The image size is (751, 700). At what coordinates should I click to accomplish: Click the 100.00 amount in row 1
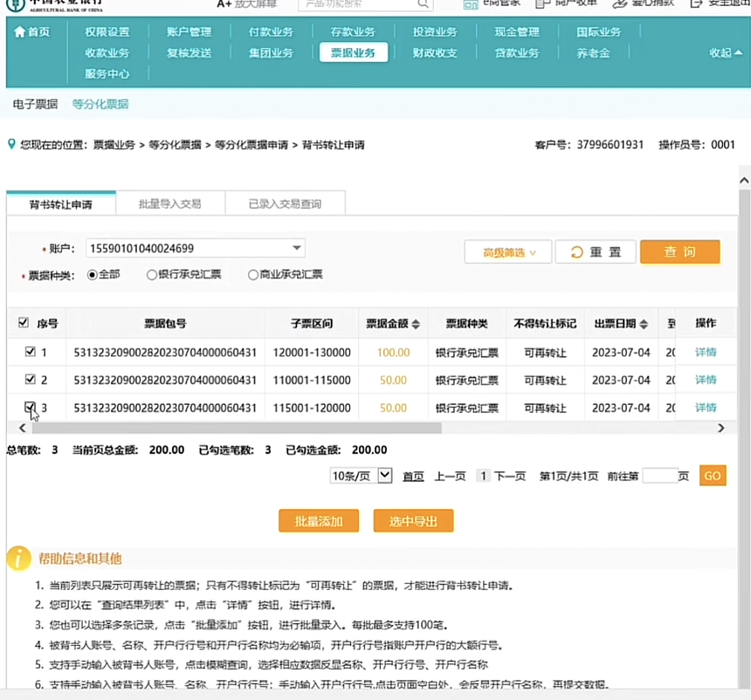(393, 353)
